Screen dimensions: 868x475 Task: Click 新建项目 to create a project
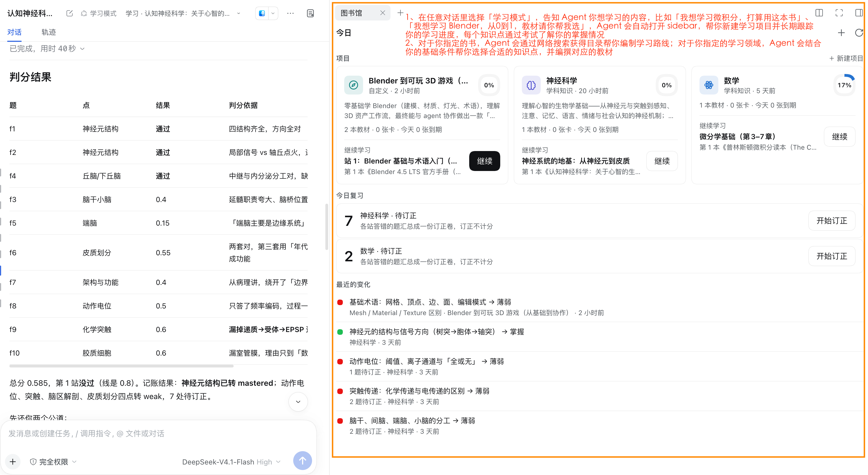point(846,58)
